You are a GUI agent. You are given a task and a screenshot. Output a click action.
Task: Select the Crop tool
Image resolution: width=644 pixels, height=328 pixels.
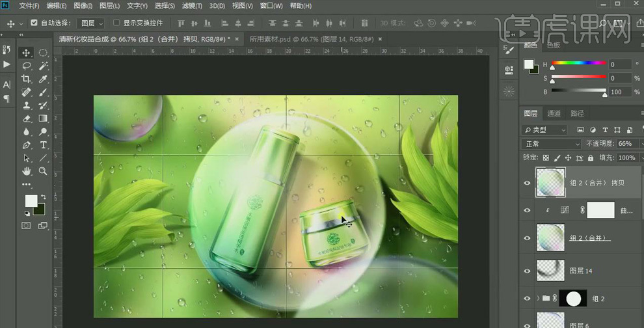26,79
